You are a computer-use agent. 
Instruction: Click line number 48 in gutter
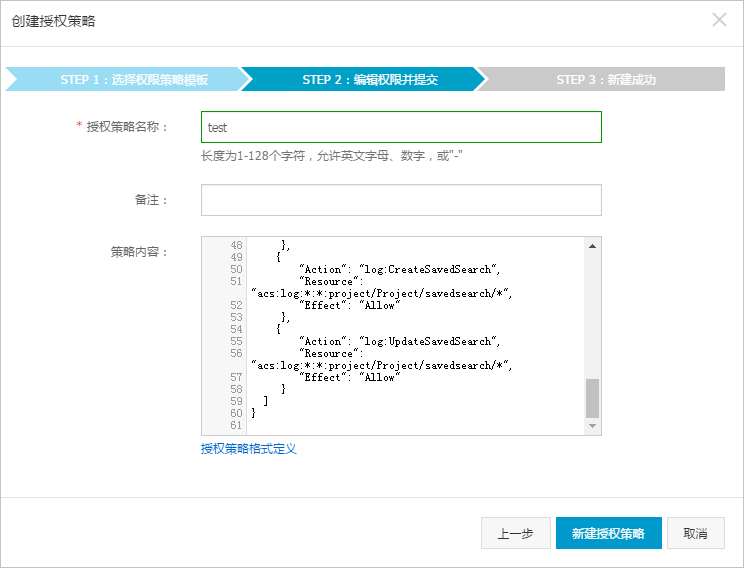[236, 245]
